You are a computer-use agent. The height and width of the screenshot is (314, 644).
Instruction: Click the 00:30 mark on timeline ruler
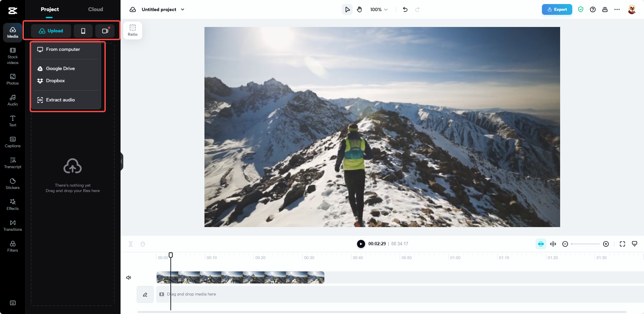309,258
